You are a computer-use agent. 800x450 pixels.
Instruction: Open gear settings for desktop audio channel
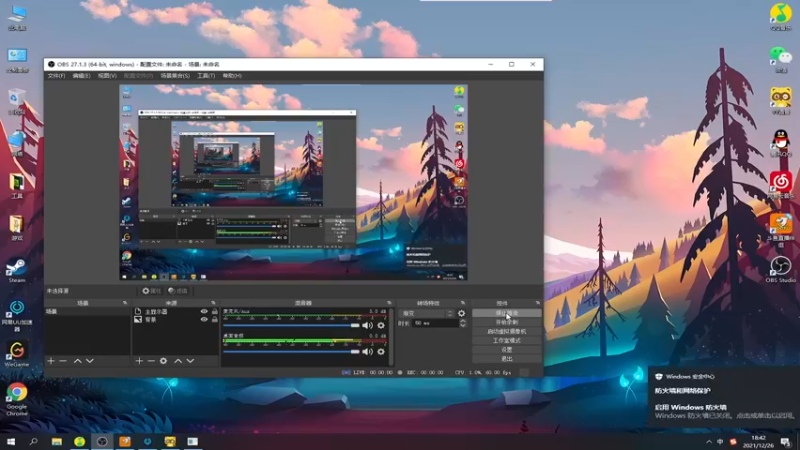pos(381,352)
